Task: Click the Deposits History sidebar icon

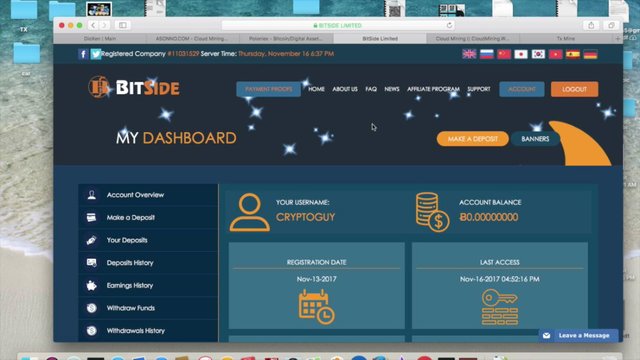Action: [x=91, y=263]
